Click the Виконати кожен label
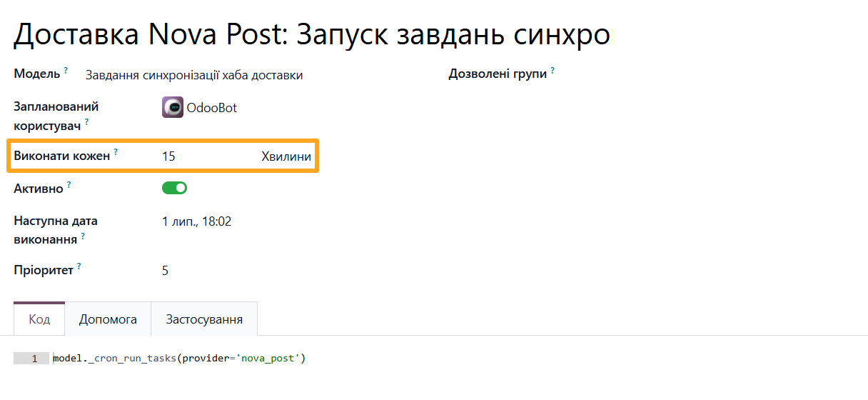This screenshot has height=400, width=868. pyautogui.click(x=62, y=155)
